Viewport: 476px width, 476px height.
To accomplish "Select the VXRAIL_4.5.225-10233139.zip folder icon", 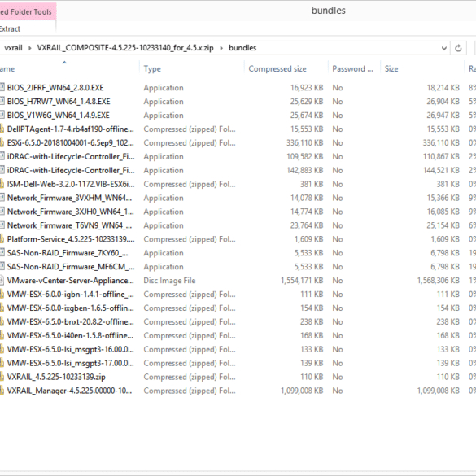I will coord(2,377).
